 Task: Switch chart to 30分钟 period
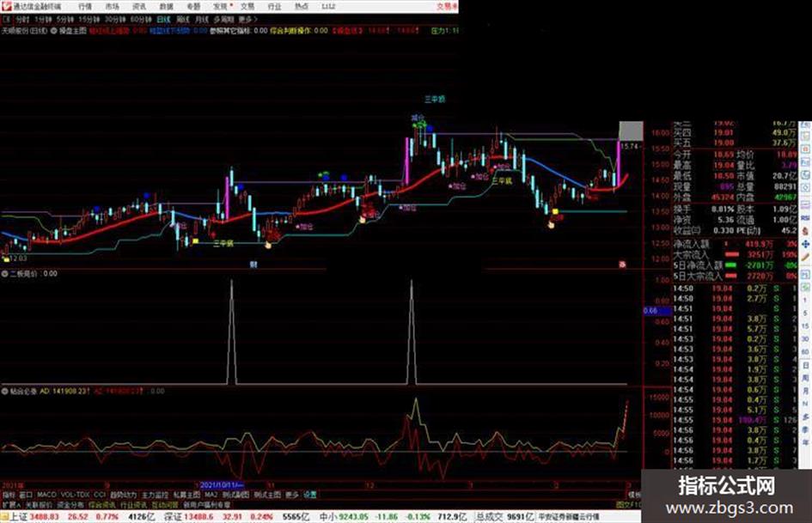(115, 20)
